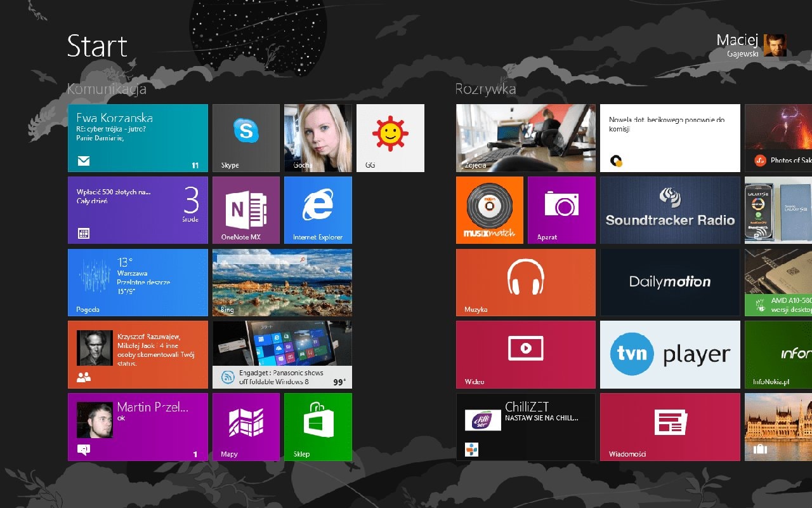Open the Photos of Sak... lightning tile

coord(778,138)
